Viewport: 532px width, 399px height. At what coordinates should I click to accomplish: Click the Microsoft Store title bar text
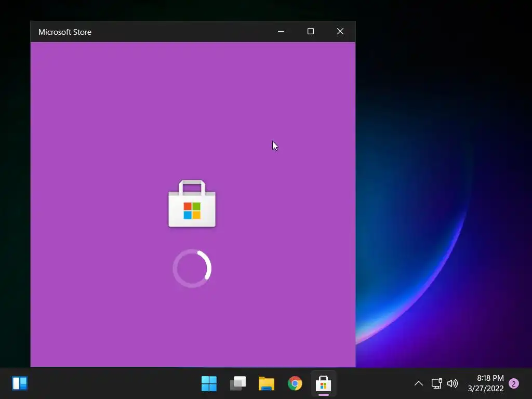pyautogui.click(x=65, y=32)
